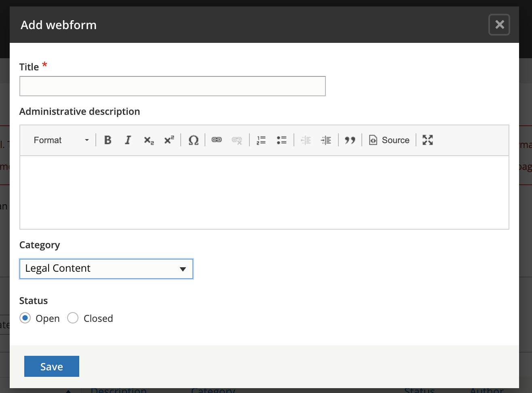Close the Add webform dialog

click(499, 25)
